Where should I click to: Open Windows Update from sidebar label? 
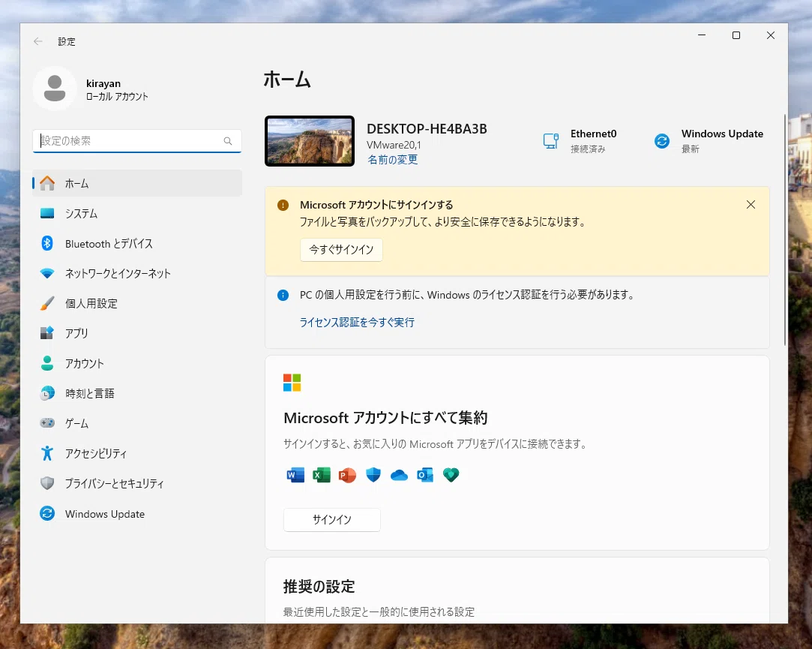pos(105,514)
